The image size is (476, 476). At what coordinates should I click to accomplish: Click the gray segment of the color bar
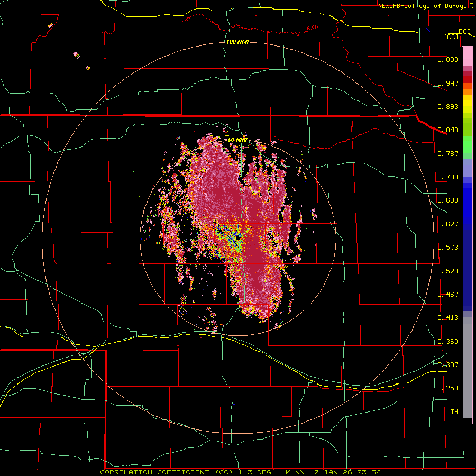tap(467, 368)
